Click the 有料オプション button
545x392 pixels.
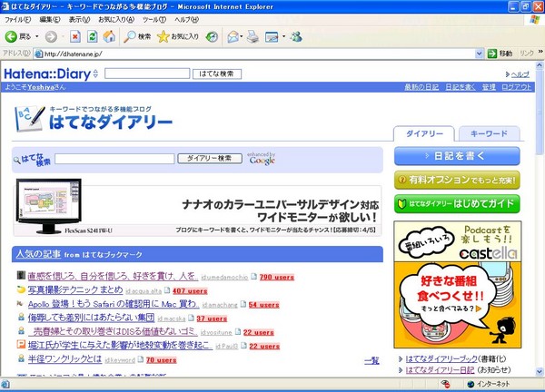pyautogui.click(x=457, y=180)
